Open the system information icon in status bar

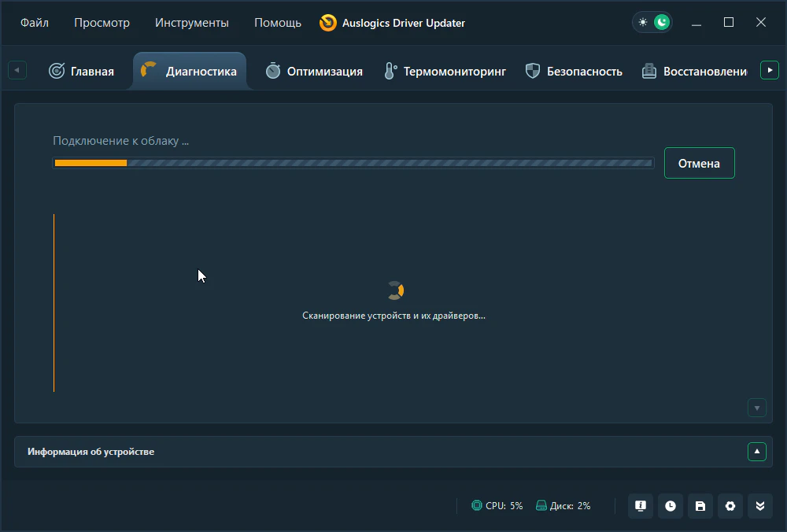click(x=641, y=506)
